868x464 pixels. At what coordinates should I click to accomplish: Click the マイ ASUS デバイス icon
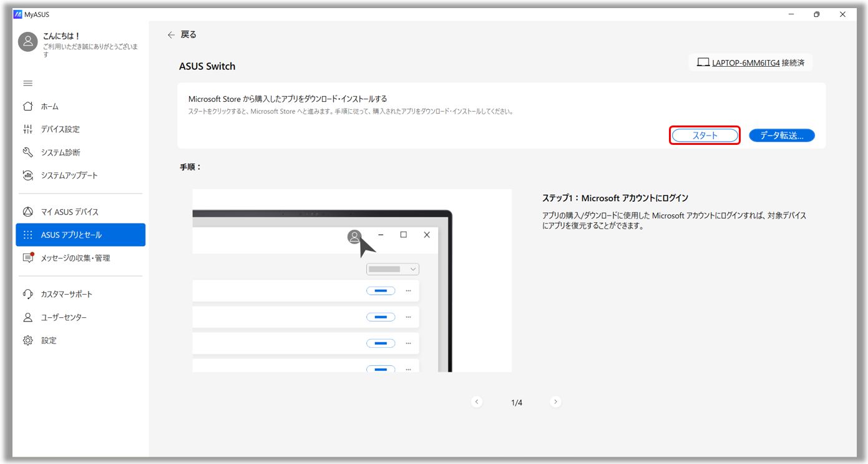27,212
